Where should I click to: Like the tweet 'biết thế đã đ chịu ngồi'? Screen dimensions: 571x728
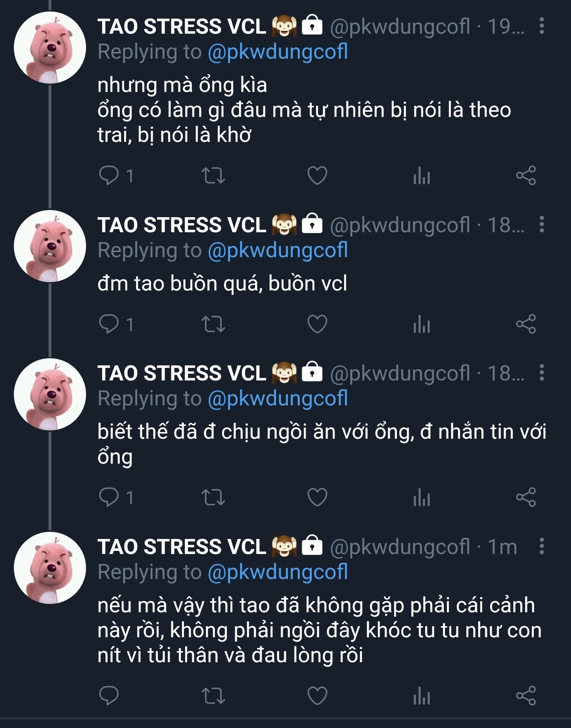[317, 497]
